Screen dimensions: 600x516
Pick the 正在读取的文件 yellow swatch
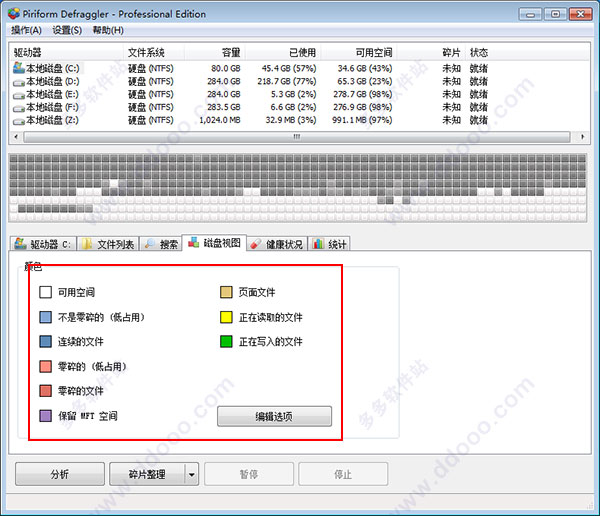coord(226,317)
